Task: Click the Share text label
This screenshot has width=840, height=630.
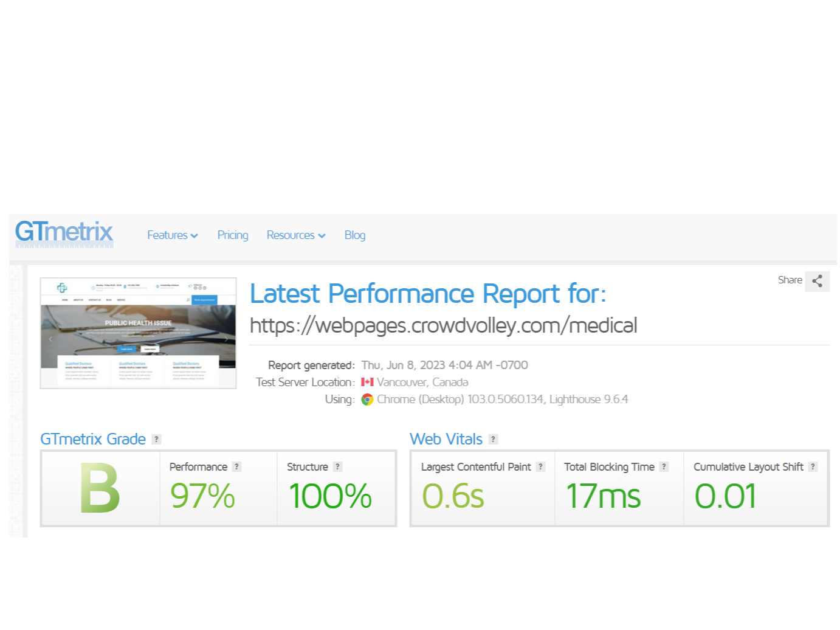Action: [790, 280]
